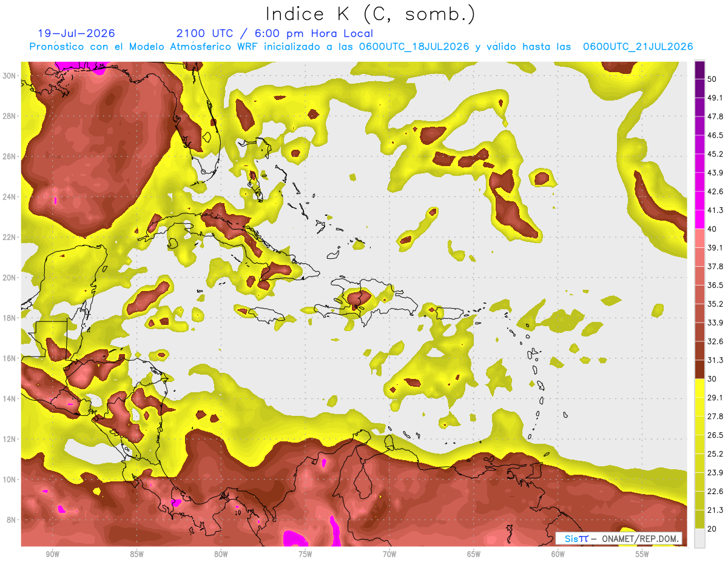
Task: Click the '18N' latitude label
Action: click(x=10, y=318)
